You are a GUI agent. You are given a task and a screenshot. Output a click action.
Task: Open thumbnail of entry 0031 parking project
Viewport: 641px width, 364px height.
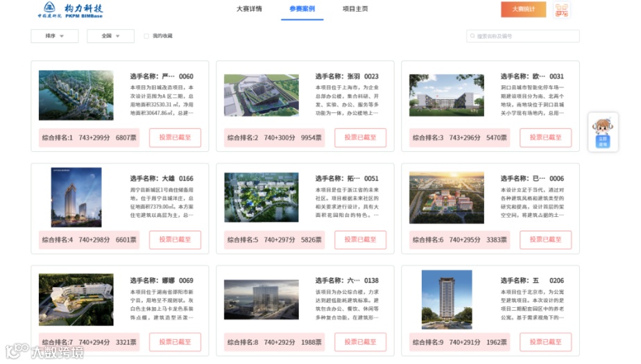(447, 95)
